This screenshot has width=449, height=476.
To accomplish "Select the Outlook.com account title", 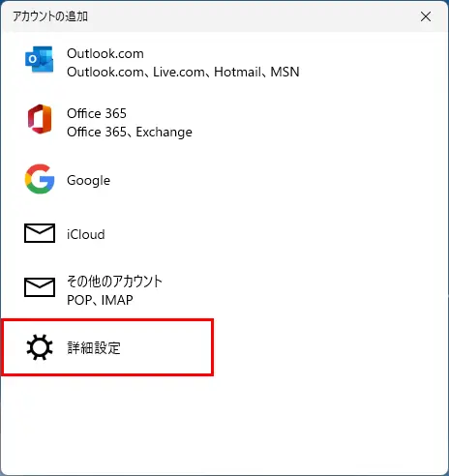I will (105, 53).
